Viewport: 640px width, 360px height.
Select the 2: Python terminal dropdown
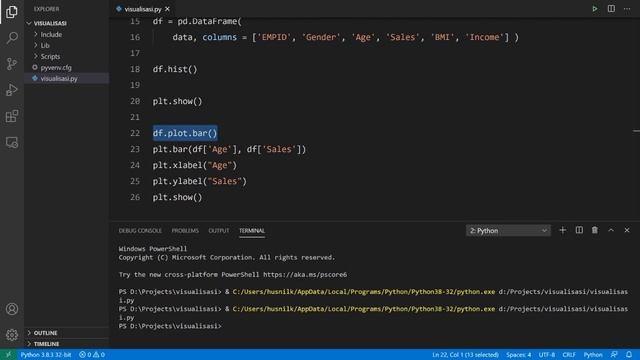(508, 231)
